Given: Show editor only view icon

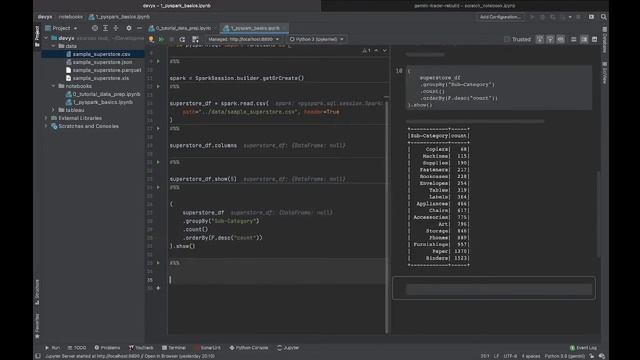Looking at the screenshot, I should click(x=573, y=39).
